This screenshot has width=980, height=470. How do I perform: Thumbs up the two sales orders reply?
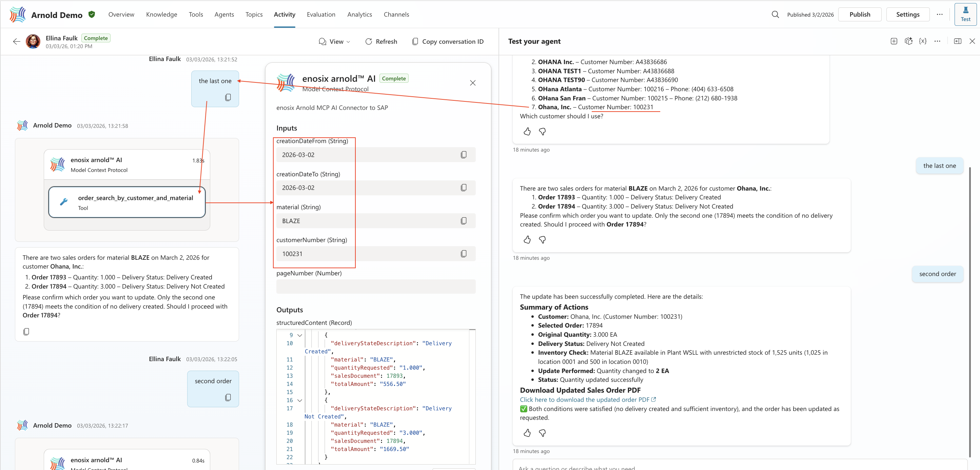pyautogui.click(x=527, y=239)
